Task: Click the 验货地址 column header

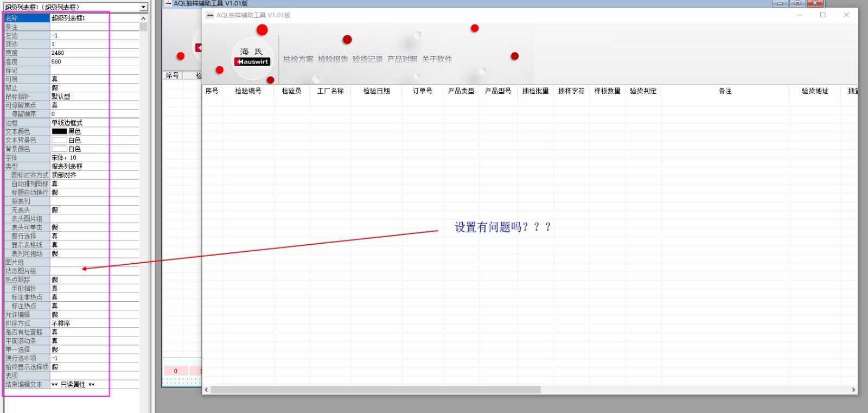Action: pos(815,91)
